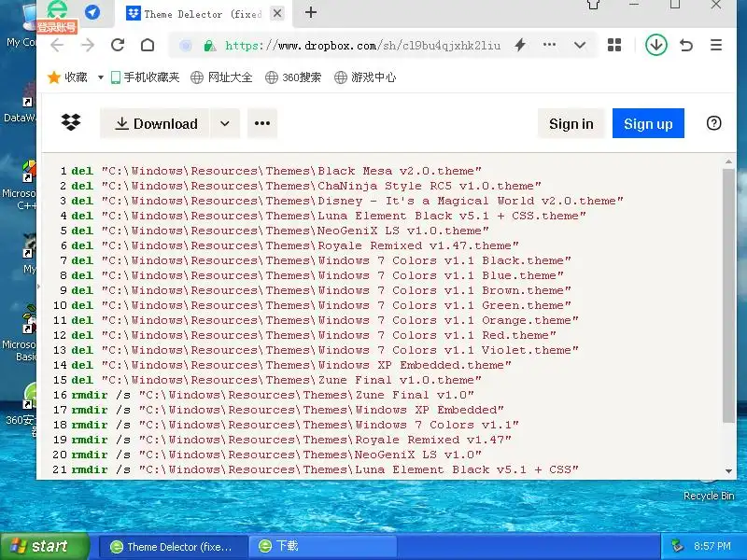The image size is (747, 560).
Task: Click the skin shirt icon in title bar
Action: [x=593, y=5]
